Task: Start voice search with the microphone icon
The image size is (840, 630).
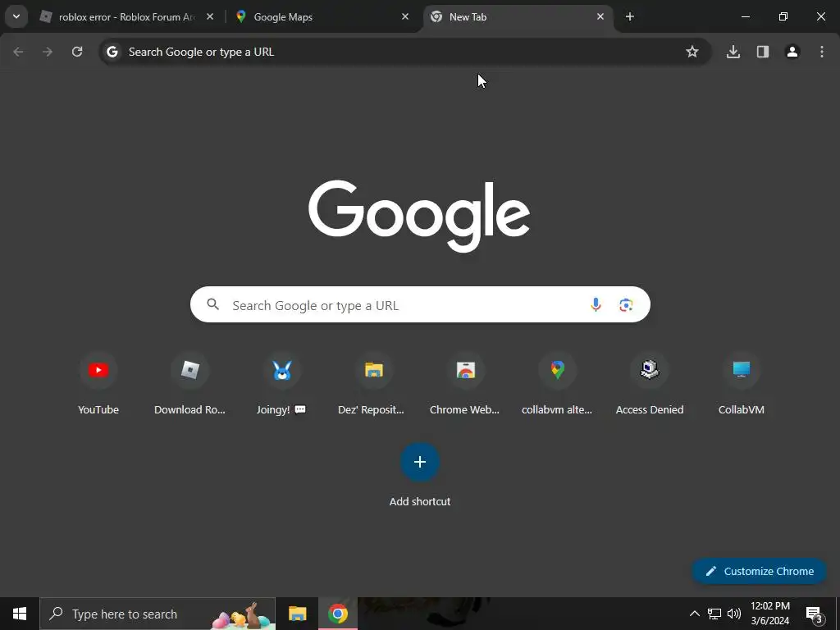Action: (596, 305)
